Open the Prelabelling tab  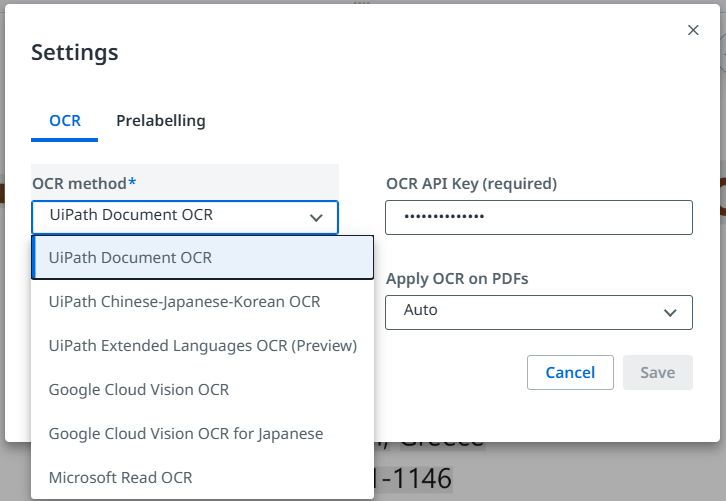coord(161,121)
